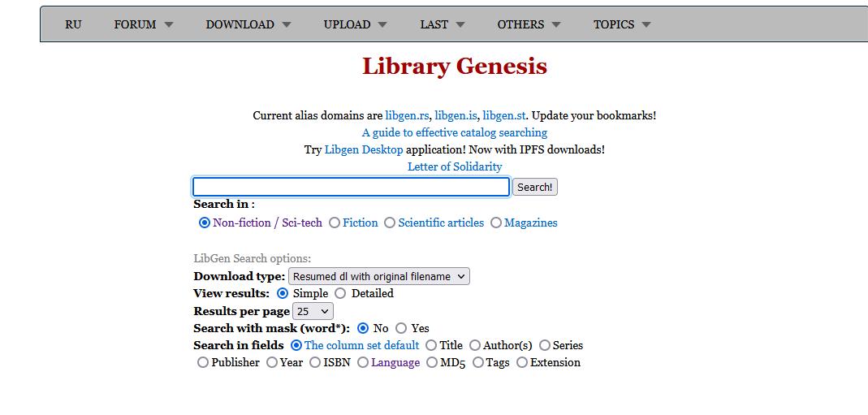Open the Download type dropdown

tap(379, 276)
